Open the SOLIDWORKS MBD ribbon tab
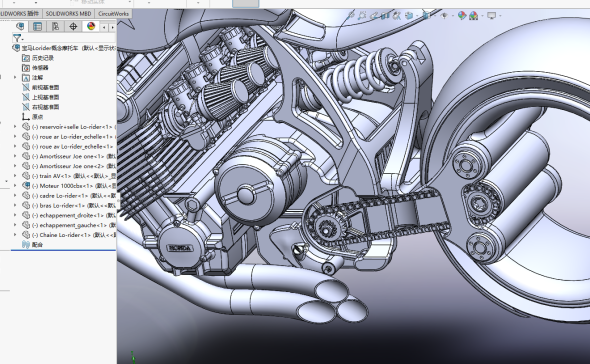 (x=68, y=14)
